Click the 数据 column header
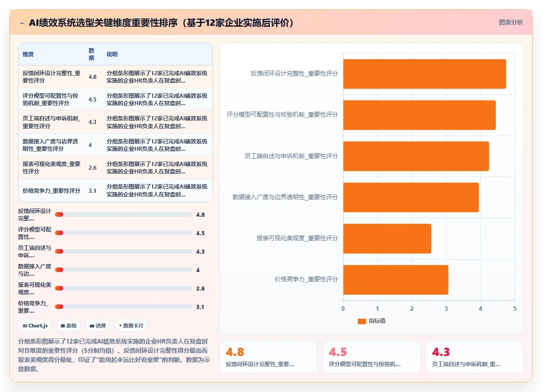Viewport: 542px width, 392px height. [91, 54]
